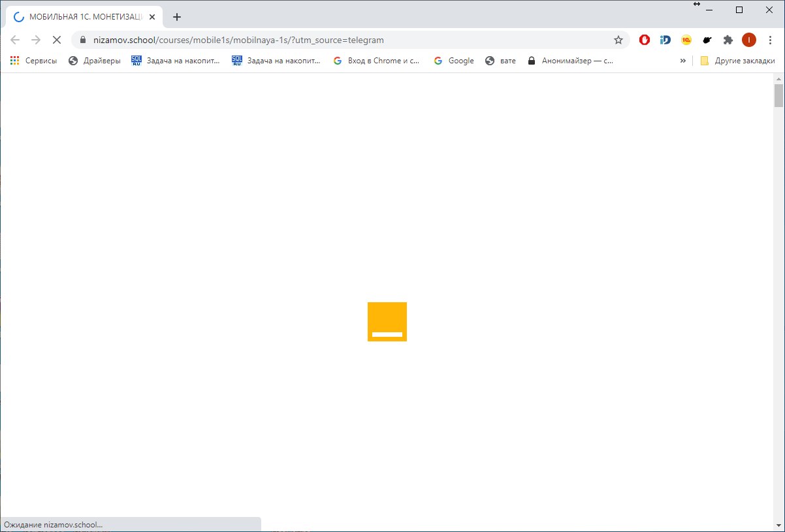Bookmark this page with star icon
Image resolution: width=785 pixels, height=532 pixels.
tap(618, 40)
